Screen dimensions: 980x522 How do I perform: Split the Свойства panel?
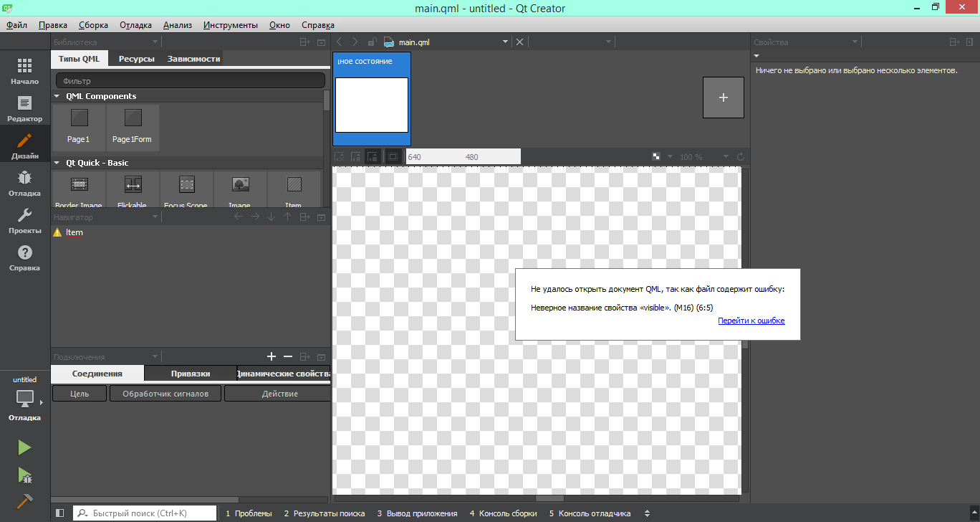tap(953, 42)
